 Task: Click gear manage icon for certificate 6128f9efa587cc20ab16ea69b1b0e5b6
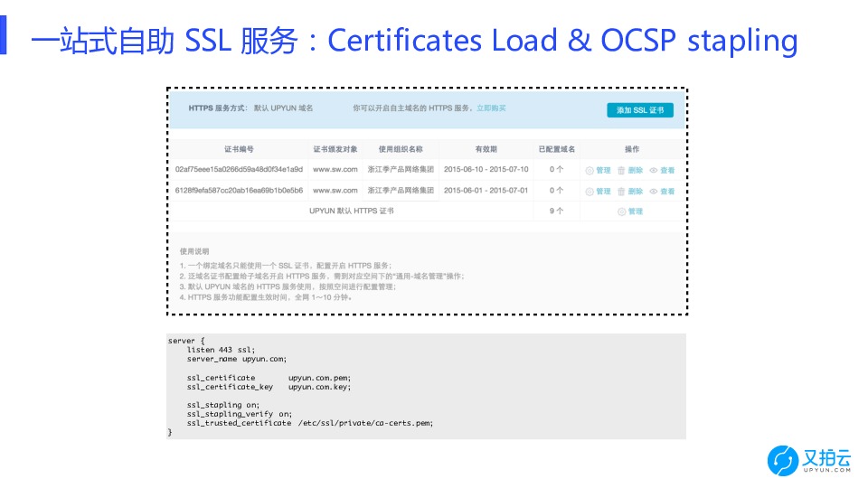coord(590,192)
